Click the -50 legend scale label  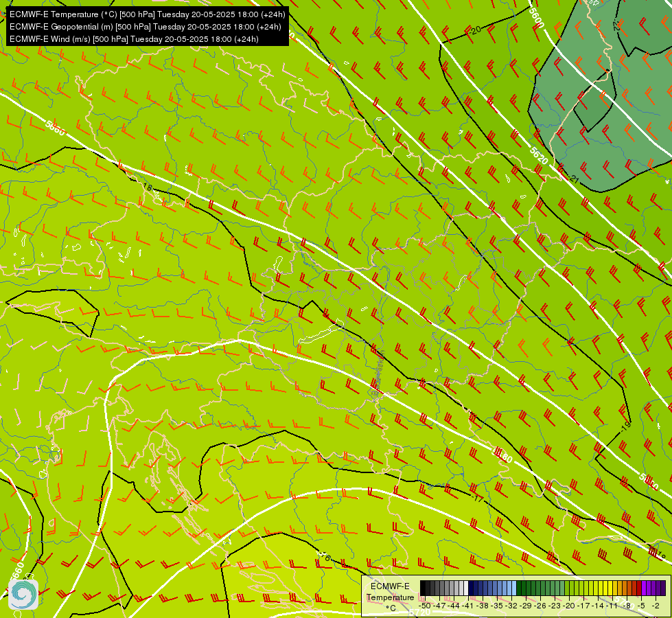pyautogui.click(x=425, y=606)
